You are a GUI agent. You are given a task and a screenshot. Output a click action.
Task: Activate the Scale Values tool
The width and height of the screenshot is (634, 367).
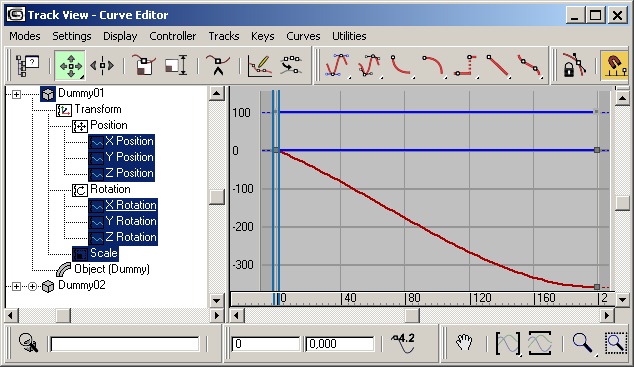pos(176,65)
